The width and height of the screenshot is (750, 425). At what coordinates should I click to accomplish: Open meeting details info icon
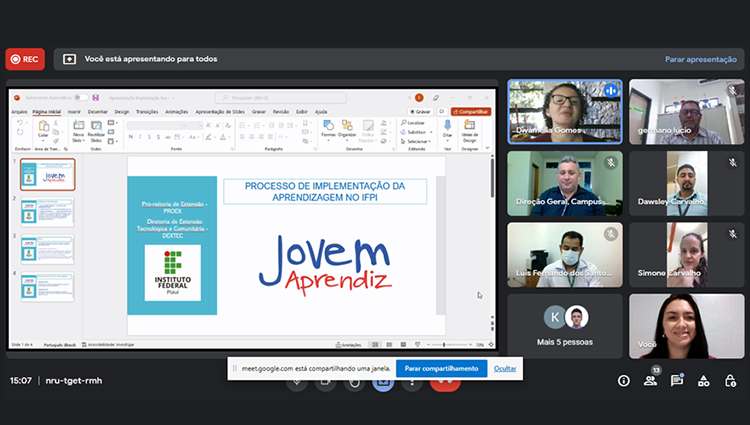623,381
